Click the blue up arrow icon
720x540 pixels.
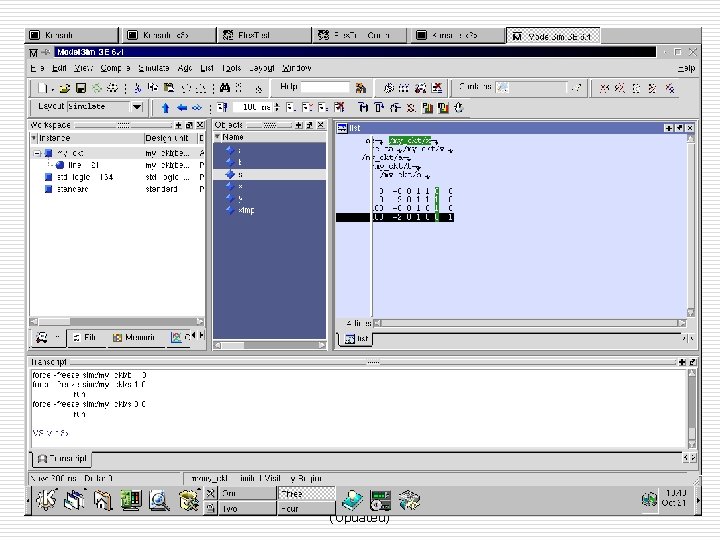165,108
